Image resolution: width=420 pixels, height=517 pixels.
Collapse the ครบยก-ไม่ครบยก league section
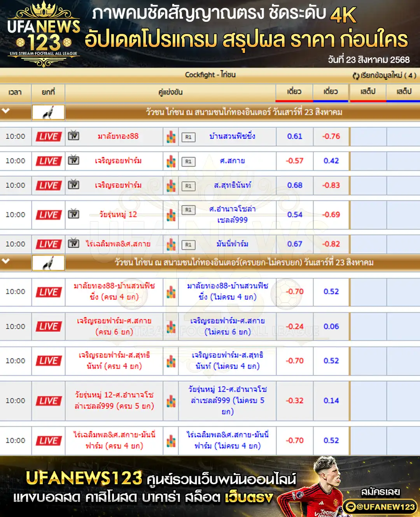(5, 261)
